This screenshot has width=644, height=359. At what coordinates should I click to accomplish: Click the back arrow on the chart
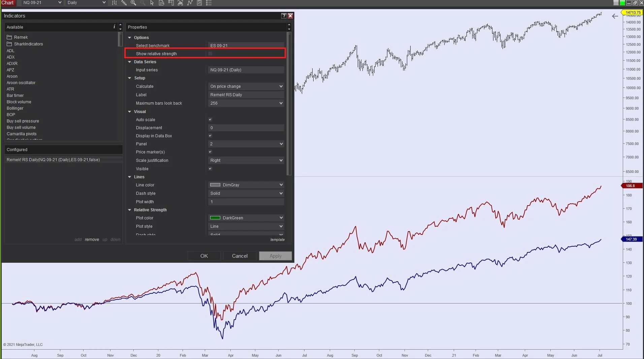point(615,16)
